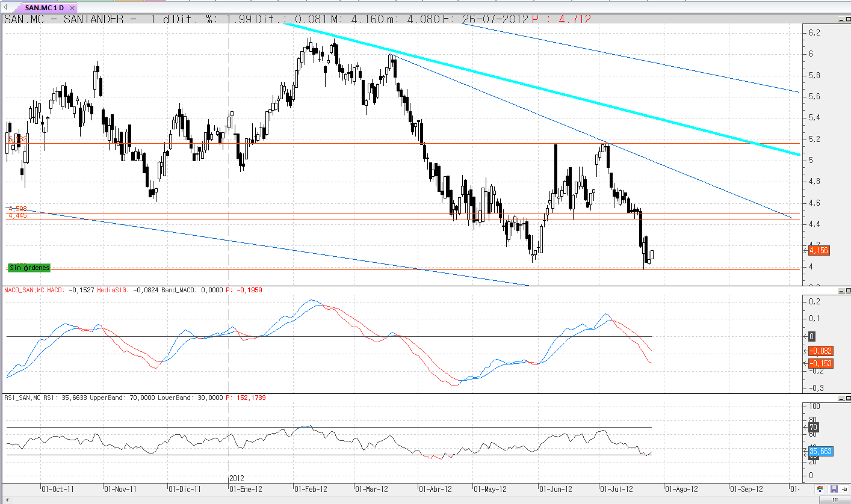Click the 4,445 support level label
The height and width of the screenshot is (504, 851).
[17, 215]
